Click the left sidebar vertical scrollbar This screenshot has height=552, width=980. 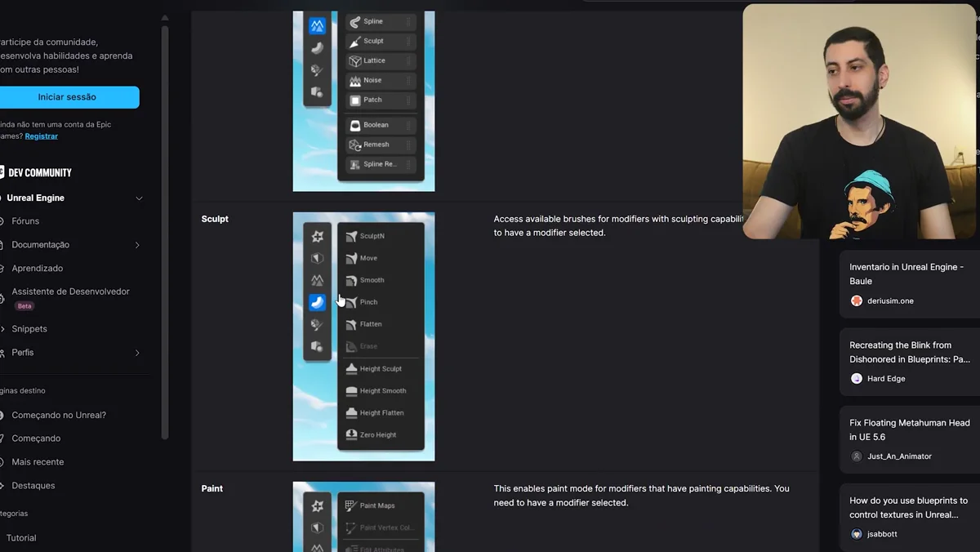(165, 229)
